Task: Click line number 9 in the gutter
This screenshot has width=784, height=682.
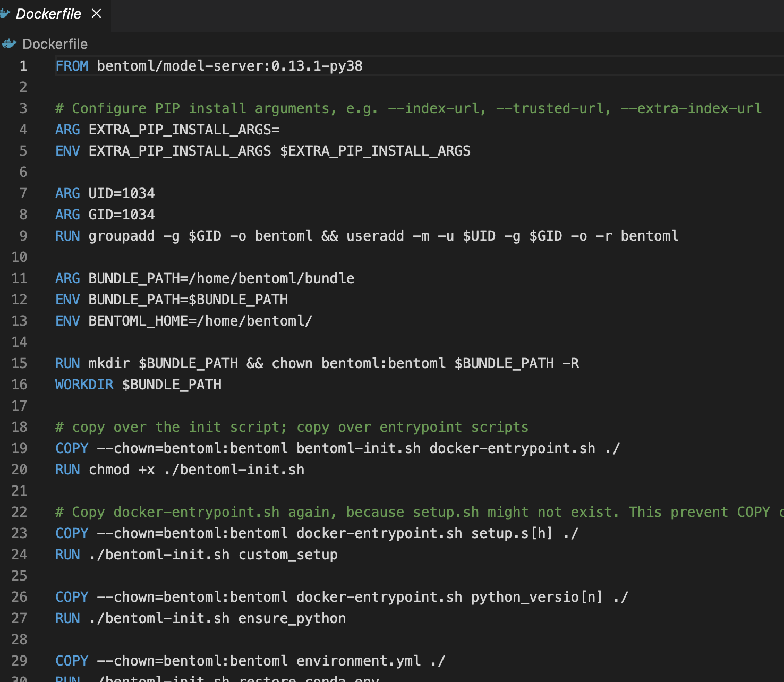Action: click(23, 236)
